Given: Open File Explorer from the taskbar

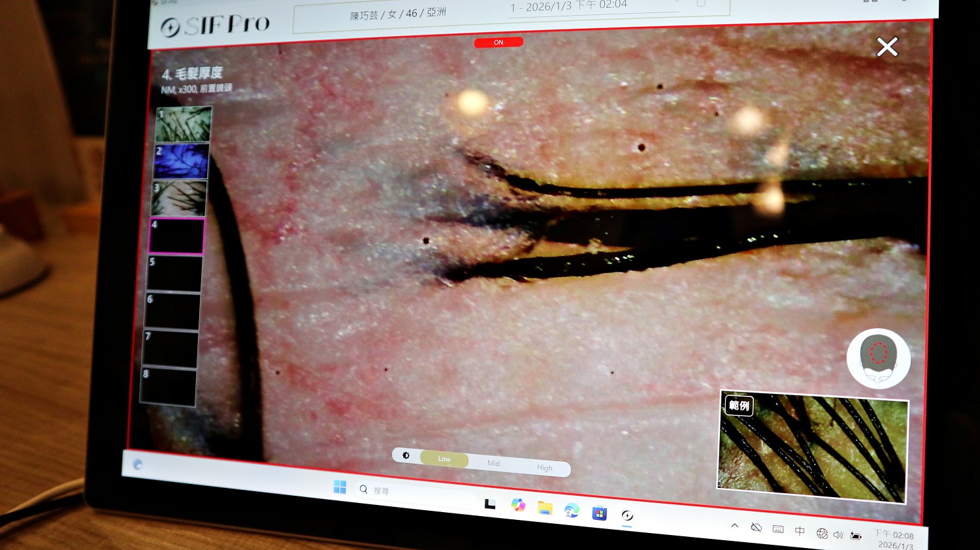Looking at the screenshot, I should [545, 508].
